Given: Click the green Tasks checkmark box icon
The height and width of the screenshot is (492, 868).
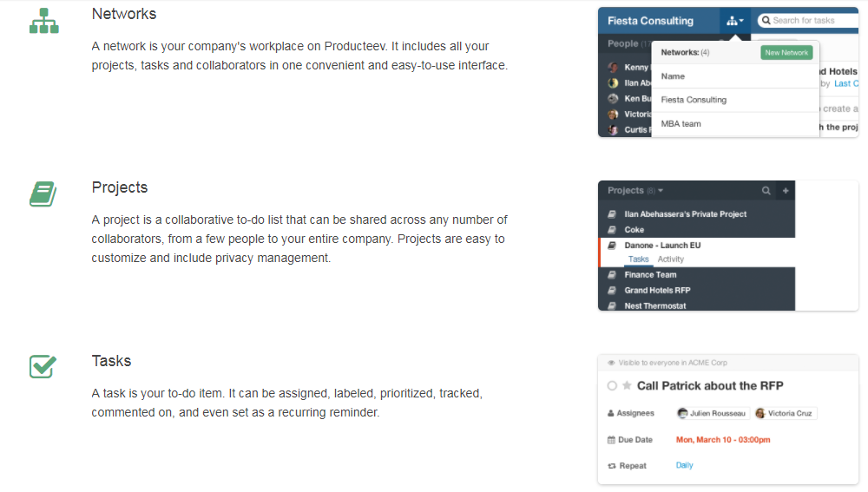Looking at the screenshot, I should pyautogui.click(x=43, y=366).
